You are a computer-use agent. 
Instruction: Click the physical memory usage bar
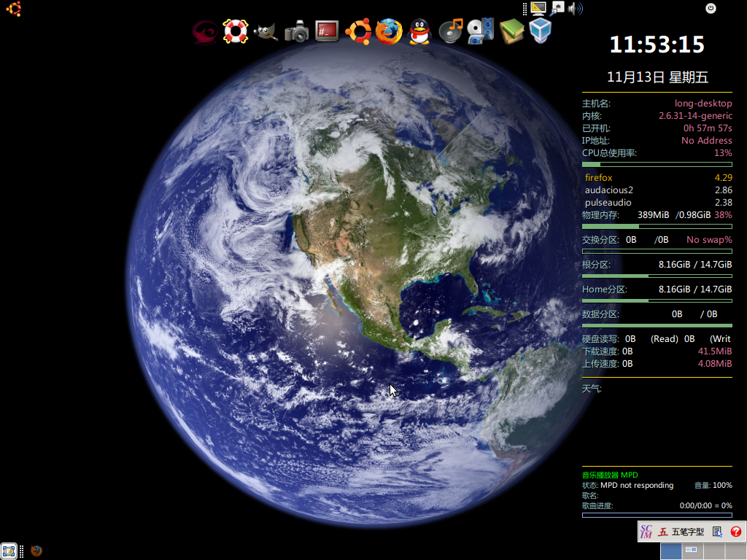coord(657,226)
